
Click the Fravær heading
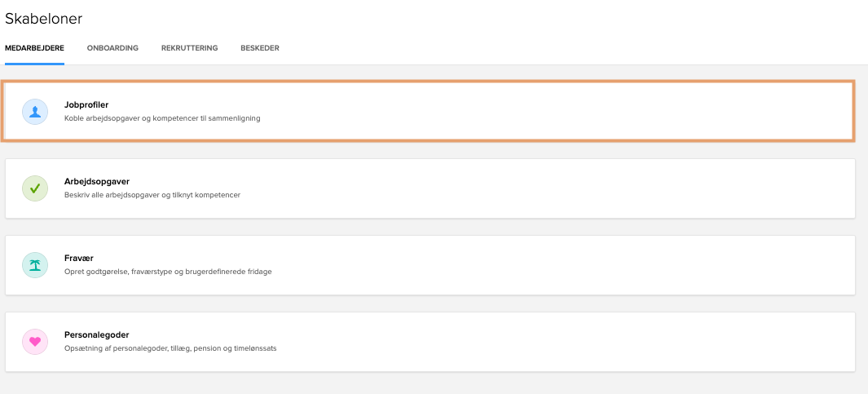point(78,259)
